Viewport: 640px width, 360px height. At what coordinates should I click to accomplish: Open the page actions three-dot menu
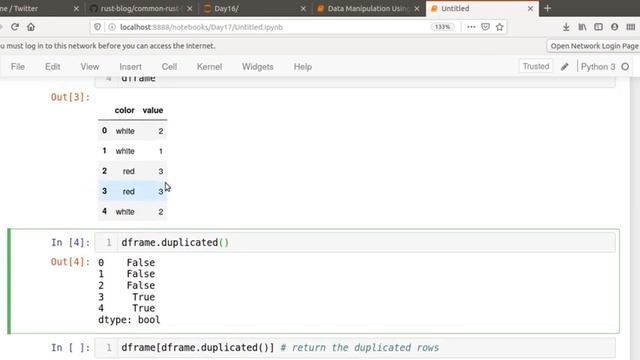pos(471,27)
